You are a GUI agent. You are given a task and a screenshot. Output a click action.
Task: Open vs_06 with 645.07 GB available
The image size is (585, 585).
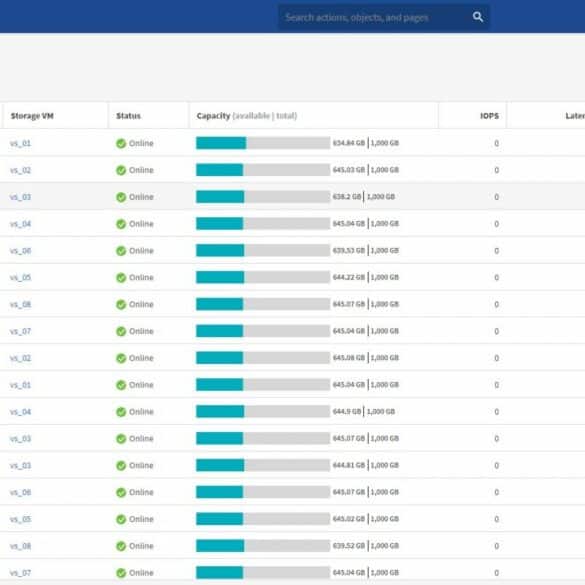point(21,492)
